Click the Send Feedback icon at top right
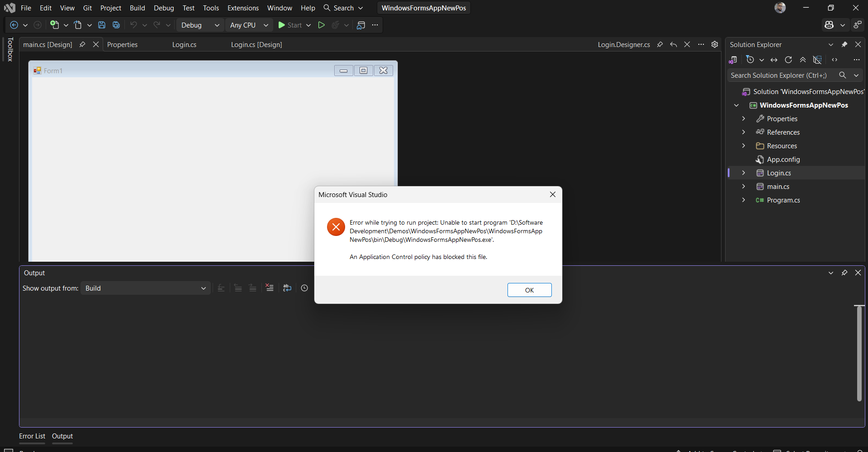 [x=858, y=25]
